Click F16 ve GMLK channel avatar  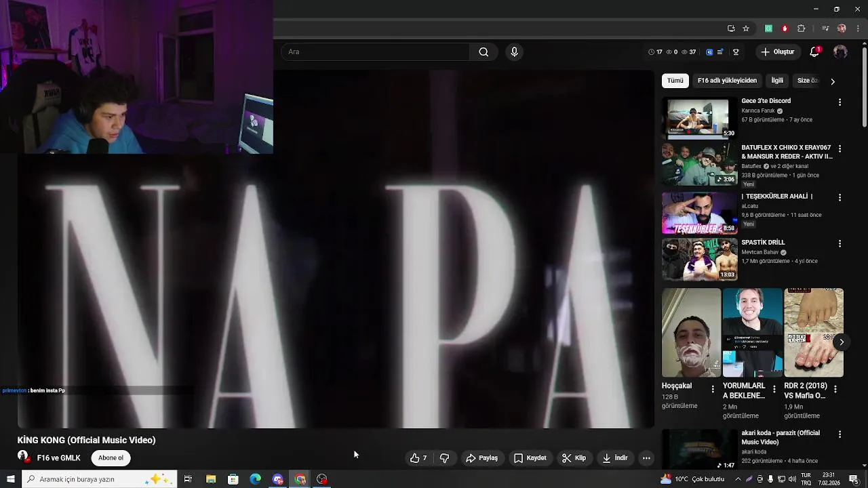coord(24,457)
